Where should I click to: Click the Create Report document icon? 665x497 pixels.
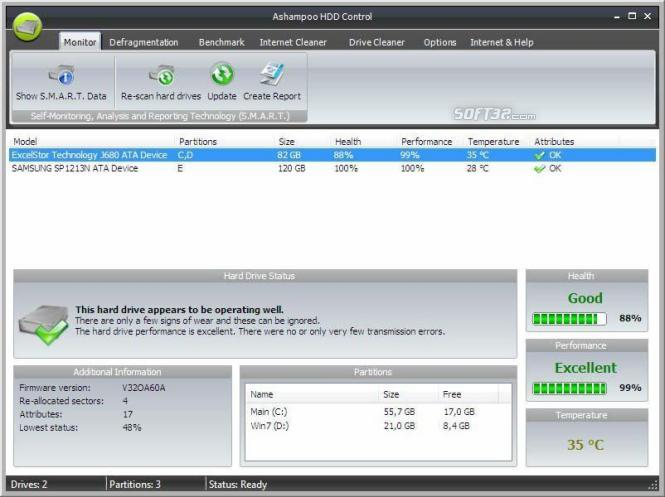pyautogui.click(x=272, y=74)
